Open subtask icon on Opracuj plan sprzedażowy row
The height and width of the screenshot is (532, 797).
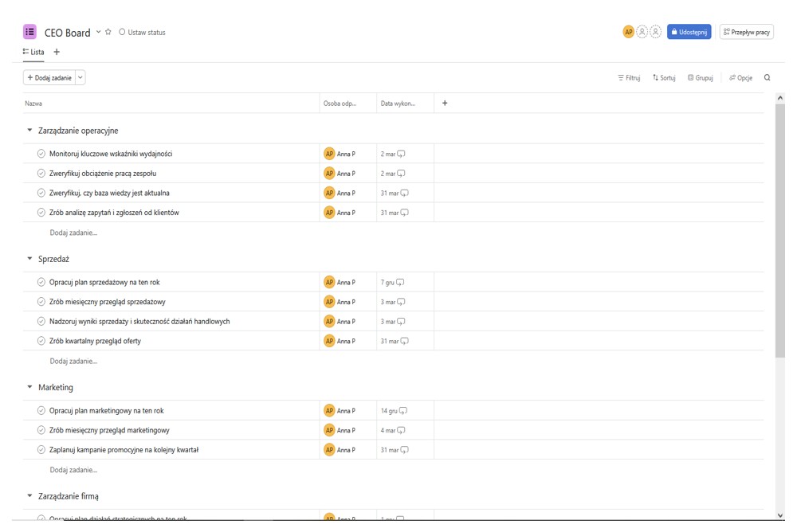pyautogui.click(x=400, y=283)
